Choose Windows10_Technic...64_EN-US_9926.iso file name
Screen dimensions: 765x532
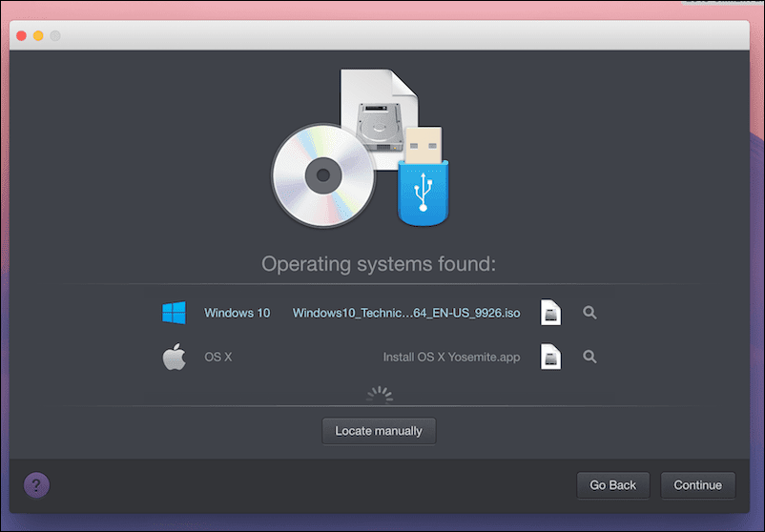406,313
